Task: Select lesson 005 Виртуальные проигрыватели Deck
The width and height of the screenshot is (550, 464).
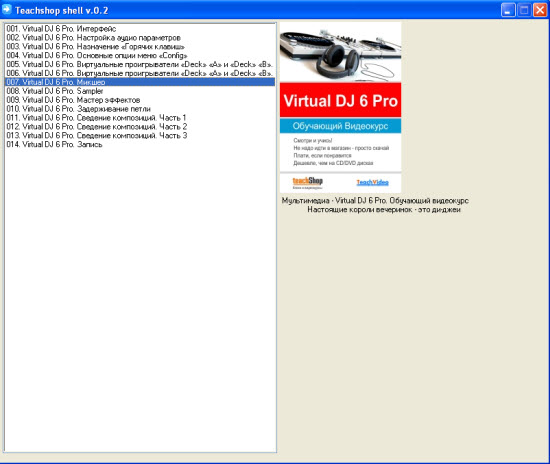Action: pyautogui.click(x=140, y=65)
